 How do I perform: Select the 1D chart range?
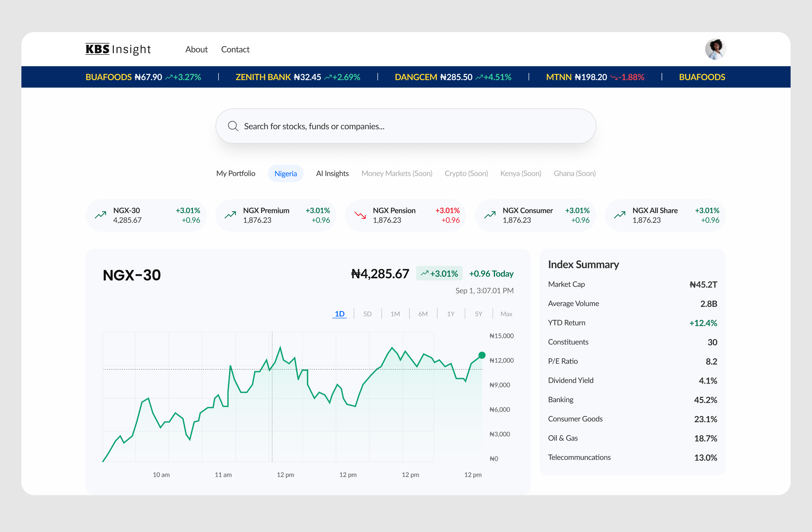coord(339,314)
